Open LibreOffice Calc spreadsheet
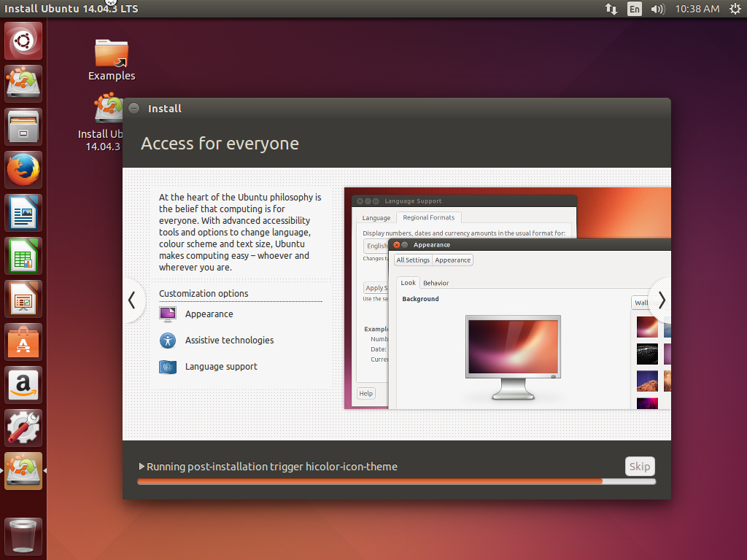Screen dimensions: 747x560 click(23, 256)
